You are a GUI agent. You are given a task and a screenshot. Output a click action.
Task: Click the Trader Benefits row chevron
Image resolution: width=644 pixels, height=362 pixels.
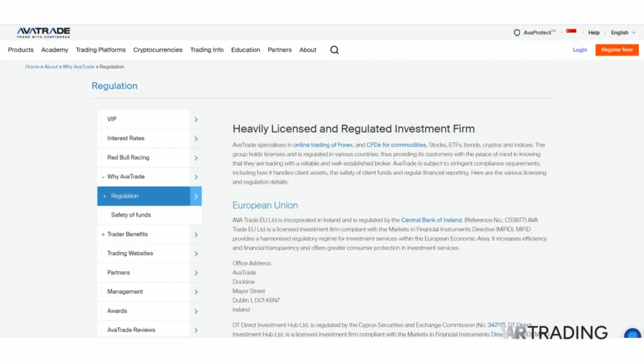pyautogui.click(x=196, y=235)
